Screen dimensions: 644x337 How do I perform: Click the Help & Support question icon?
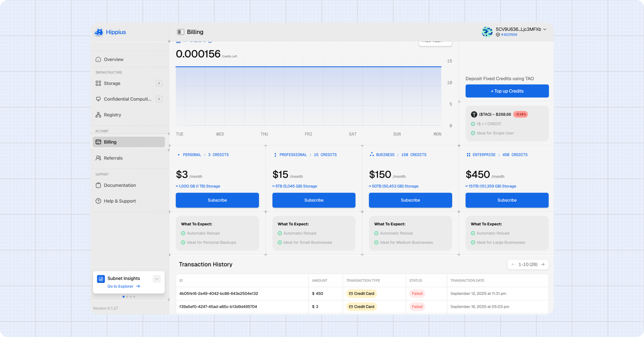(98, 201)
